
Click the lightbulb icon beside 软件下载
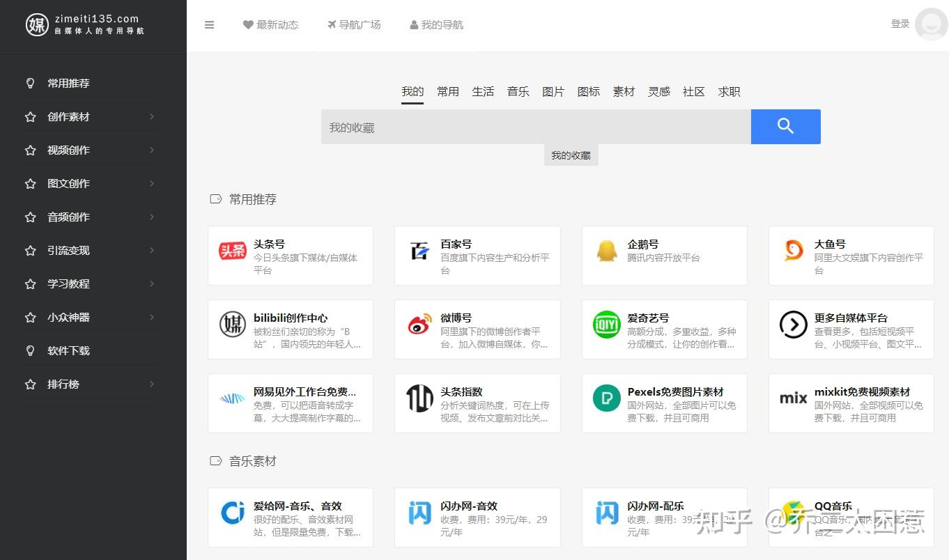click(x=30, y=350)
